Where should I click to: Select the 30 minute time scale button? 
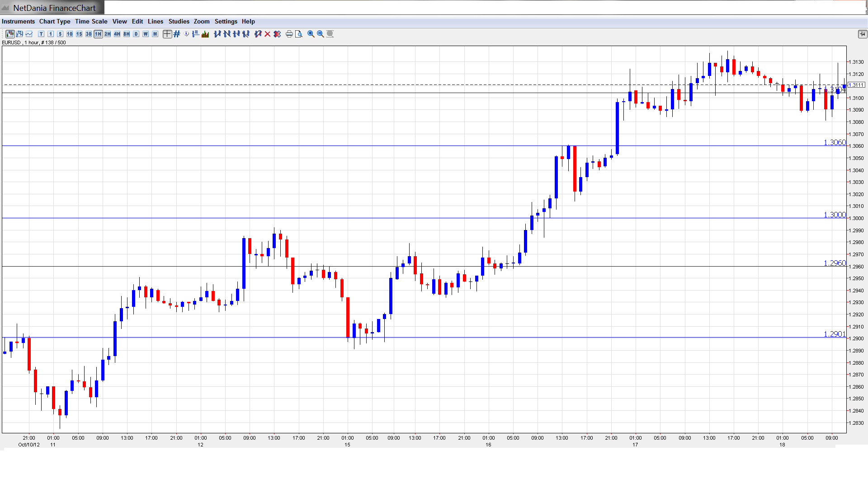(x=89, y=34)
